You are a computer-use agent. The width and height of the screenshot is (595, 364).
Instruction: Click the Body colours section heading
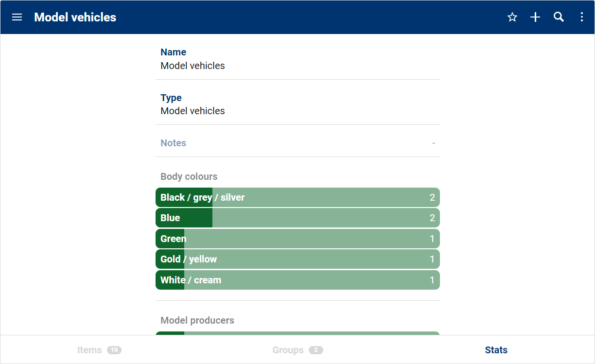[x=189, y=176]
